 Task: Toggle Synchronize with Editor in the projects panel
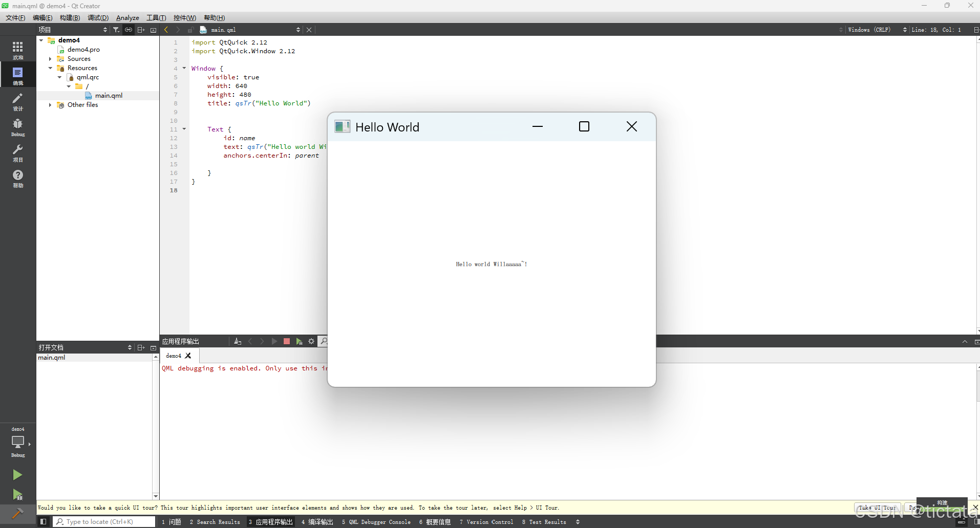pyautogui.click(x=129, y=30)
